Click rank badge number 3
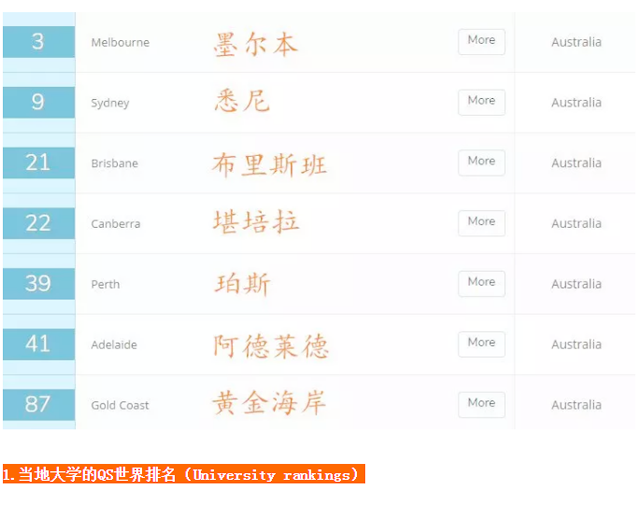Image resolution: width=640 pixels, height=505 pixels. 38,42
